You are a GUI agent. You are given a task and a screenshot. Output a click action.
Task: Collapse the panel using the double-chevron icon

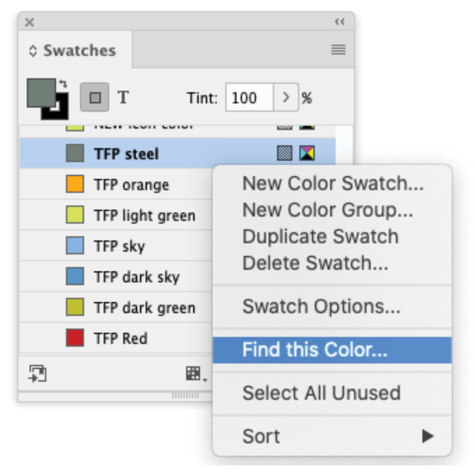(339, 22)
